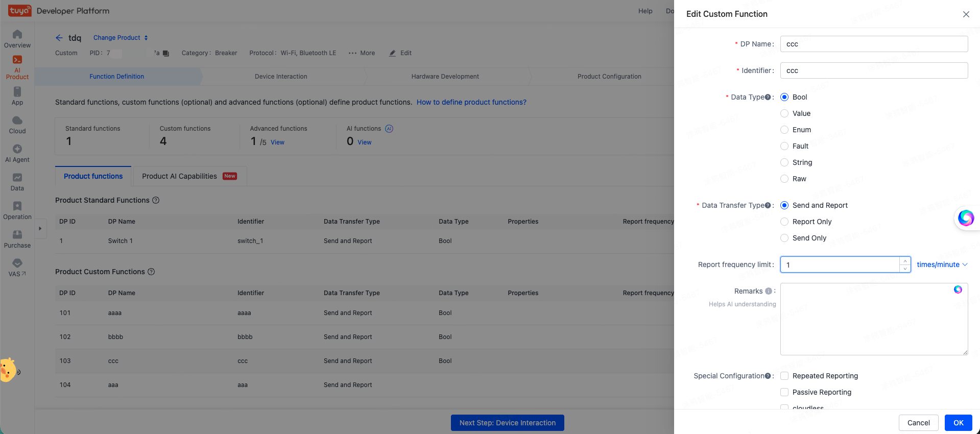Image resolution: width=980 pixels, height=434 pixels.
Task: Click the duck mascot icon
Action: tap(8, 370)
